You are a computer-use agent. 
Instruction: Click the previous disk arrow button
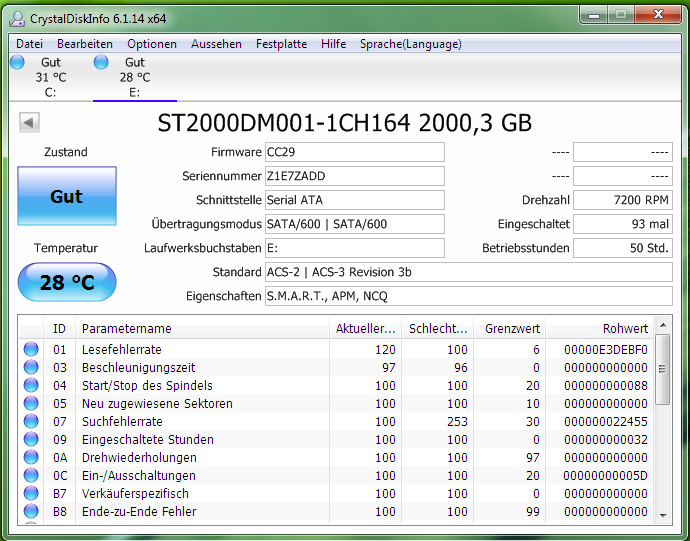point(29,122)
